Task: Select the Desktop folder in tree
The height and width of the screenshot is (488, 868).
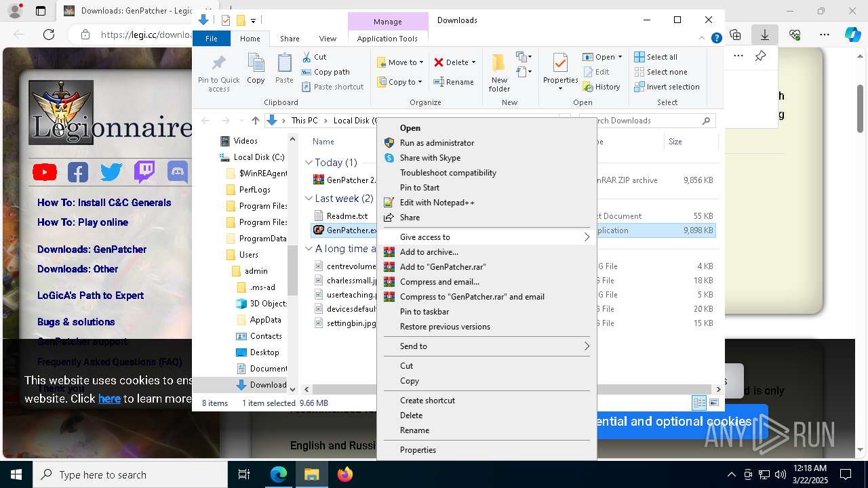Action: 264,352
